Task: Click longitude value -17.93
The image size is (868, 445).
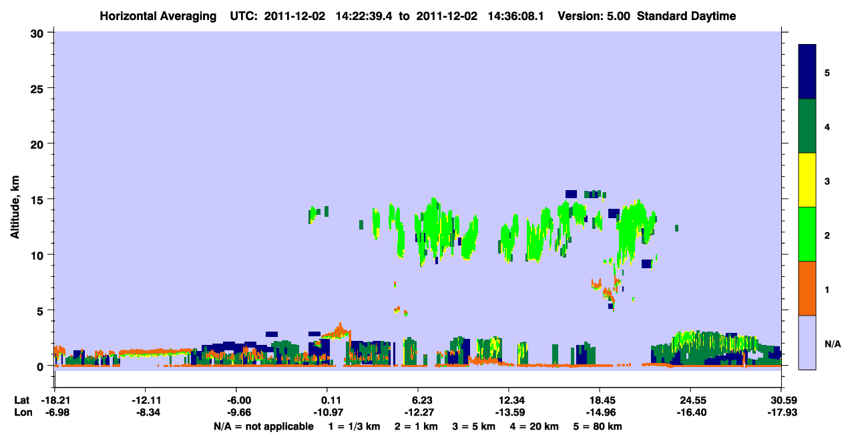Action: [781, 413]
